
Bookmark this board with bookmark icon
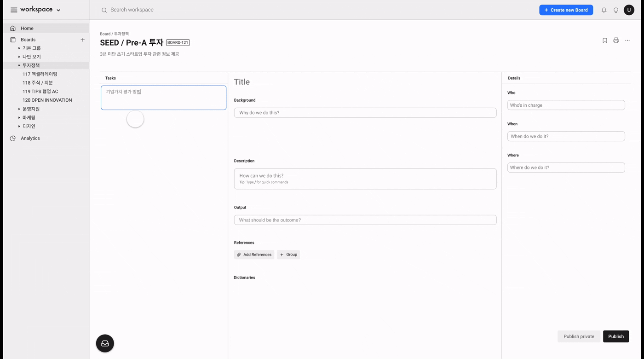tap(605, 41)
